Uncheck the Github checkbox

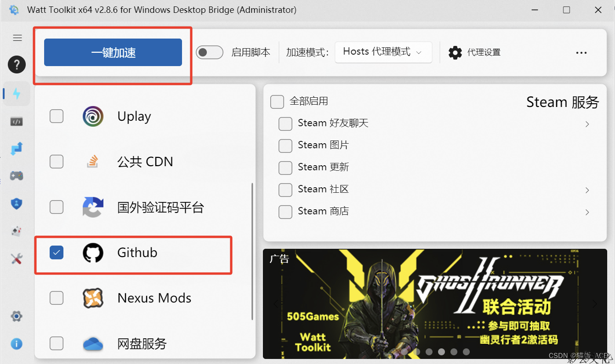57,252
